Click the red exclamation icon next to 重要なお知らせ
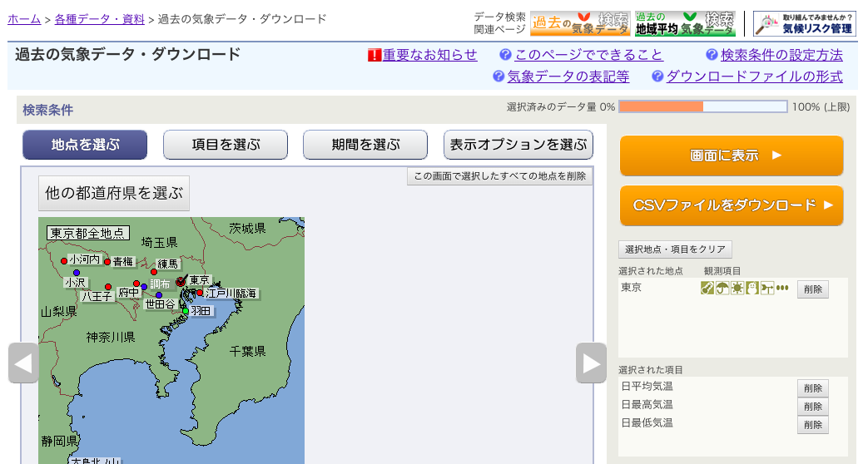This screenshot has width=868, height=464. pos(374,56)
